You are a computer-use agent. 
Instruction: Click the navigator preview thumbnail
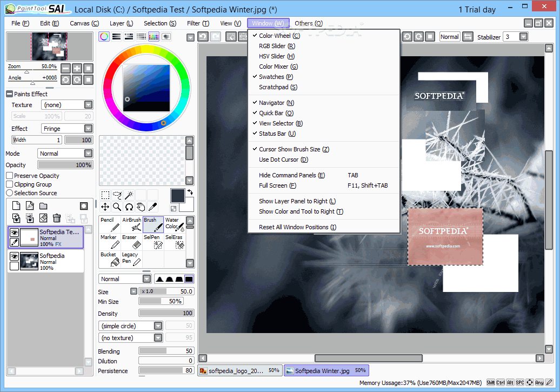(50, 46)
